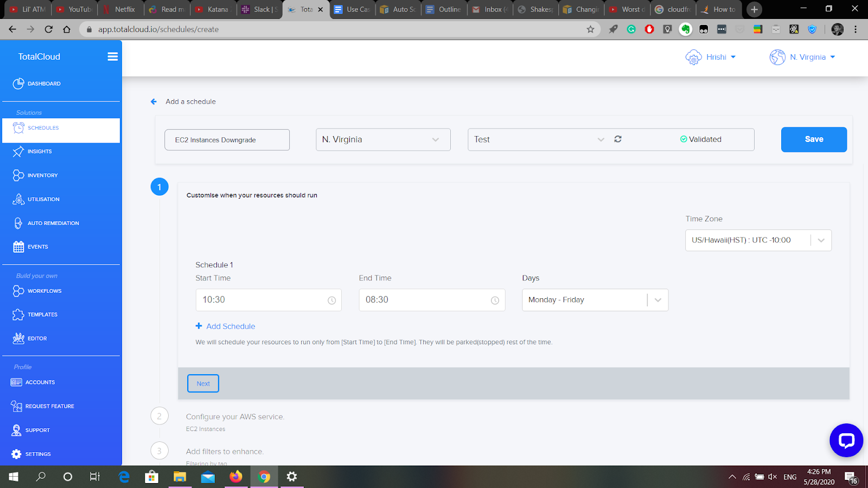This screenshot has height=488, width=868.
Task: Click the Auto Remediation icon
Action: (x=18, y=223)
